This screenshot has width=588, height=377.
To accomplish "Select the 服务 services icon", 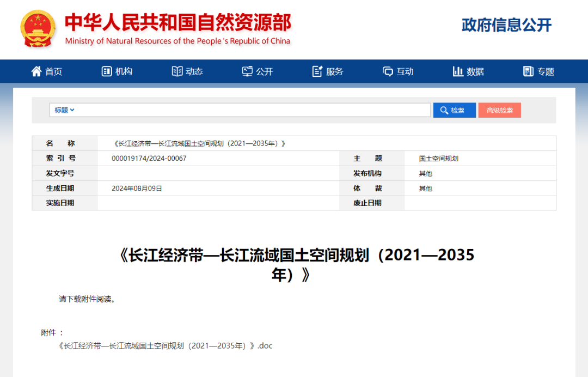I will tap(317, 71).
